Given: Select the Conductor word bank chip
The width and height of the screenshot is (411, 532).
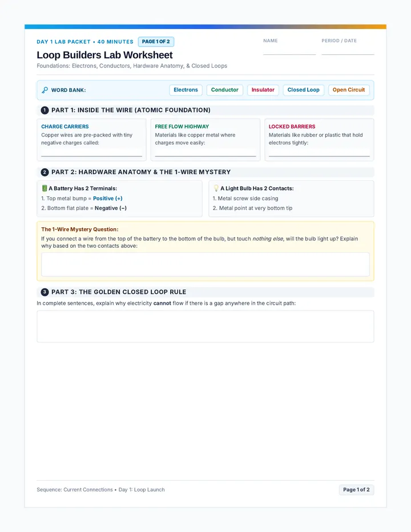Looking at the screenshot, I should (x=225, y=90).
